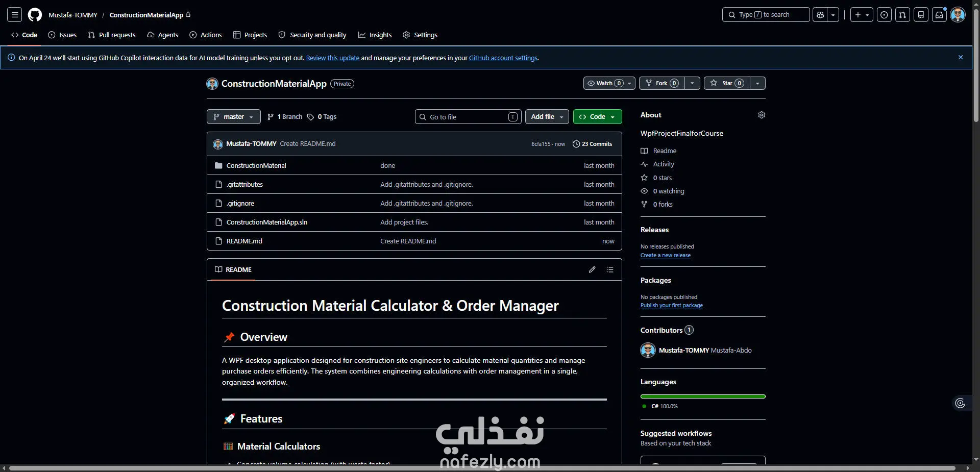Click the Review this update link
The image size is (980, 472).
point(333,58)
